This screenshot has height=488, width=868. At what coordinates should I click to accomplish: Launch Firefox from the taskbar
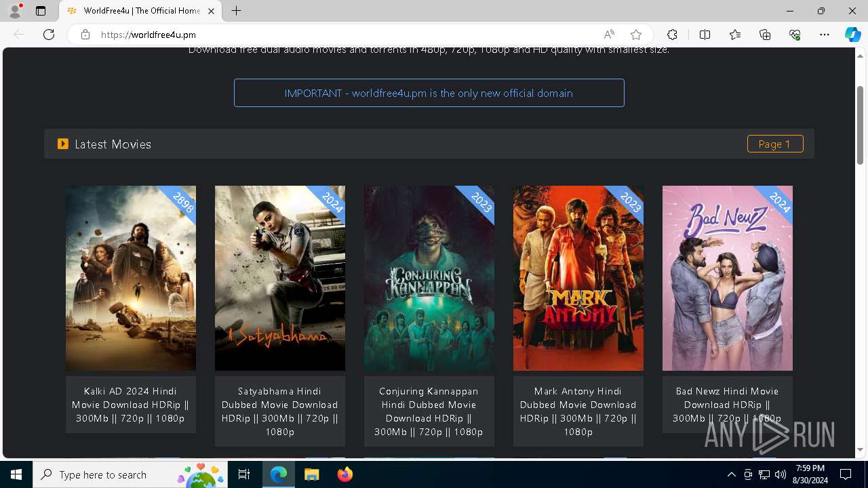(344, 474)
